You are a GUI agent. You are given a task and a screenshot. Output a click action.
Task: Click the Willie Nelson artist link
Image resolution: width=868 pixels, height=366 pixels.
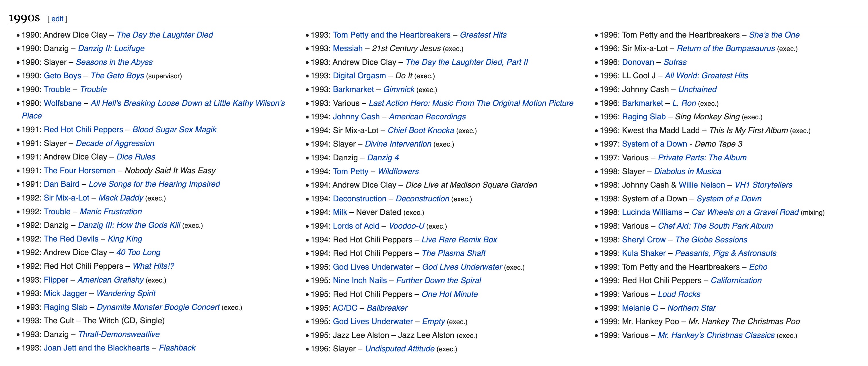702,185
